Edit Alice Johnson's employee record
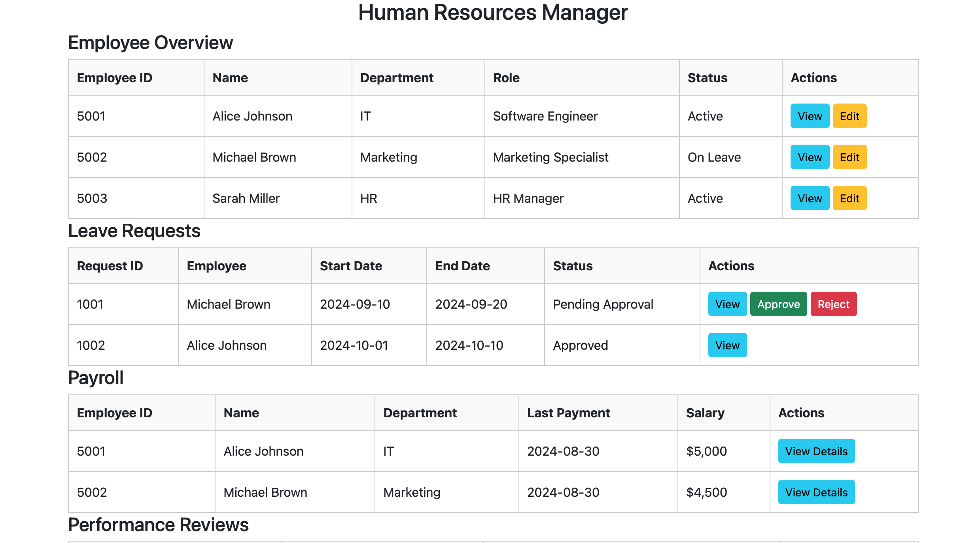The width and height of the screenshot is (980, 543). click(849, 116)
